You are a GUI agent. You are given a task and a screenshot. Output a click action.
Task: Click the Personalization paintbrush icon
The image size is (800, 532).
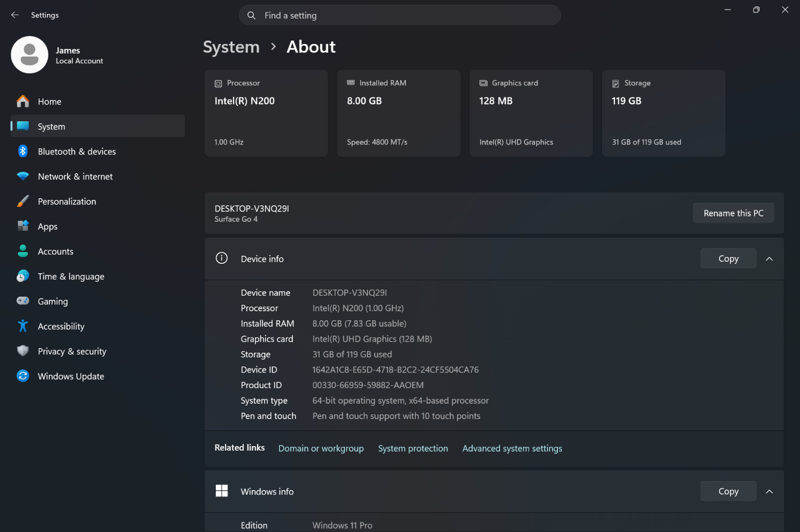click(23, 201)
